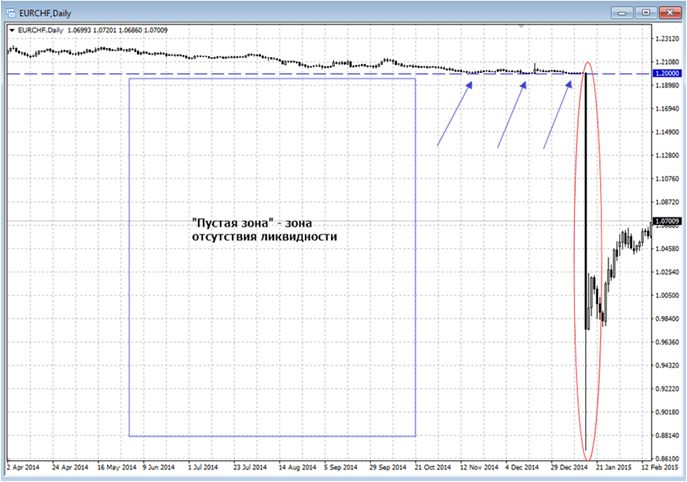Click the black 1.07009 current price label
This screenshot has width=687, height=482.
666,220
